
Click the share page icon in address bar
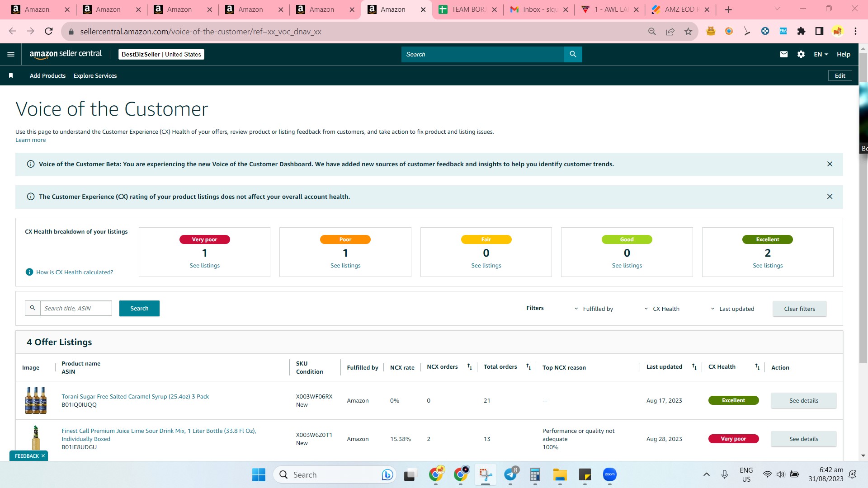click(670, 32)
